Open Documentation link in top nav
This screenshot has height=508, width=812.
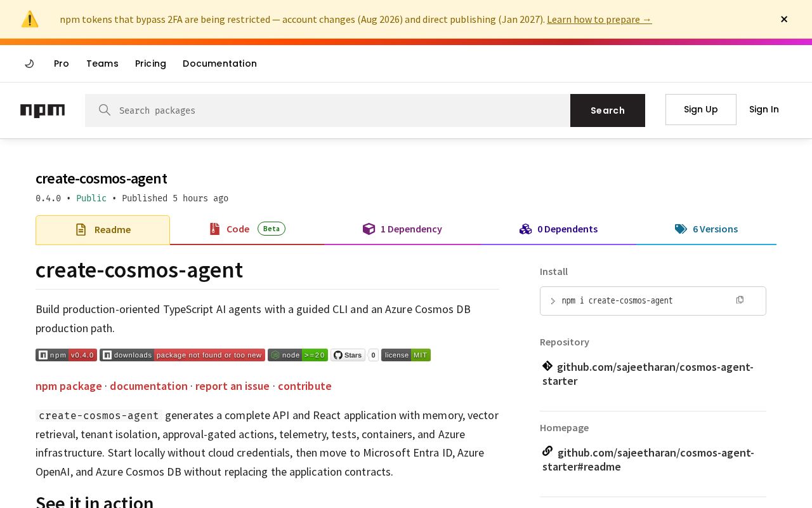tap(219, 63)
